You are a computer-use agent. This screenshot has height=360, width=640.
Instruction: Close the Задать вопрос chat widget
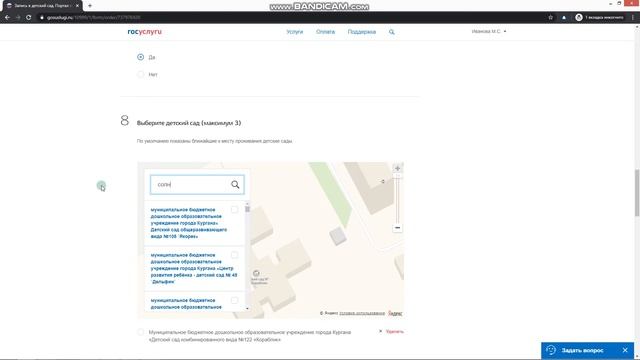click(625, 350)
